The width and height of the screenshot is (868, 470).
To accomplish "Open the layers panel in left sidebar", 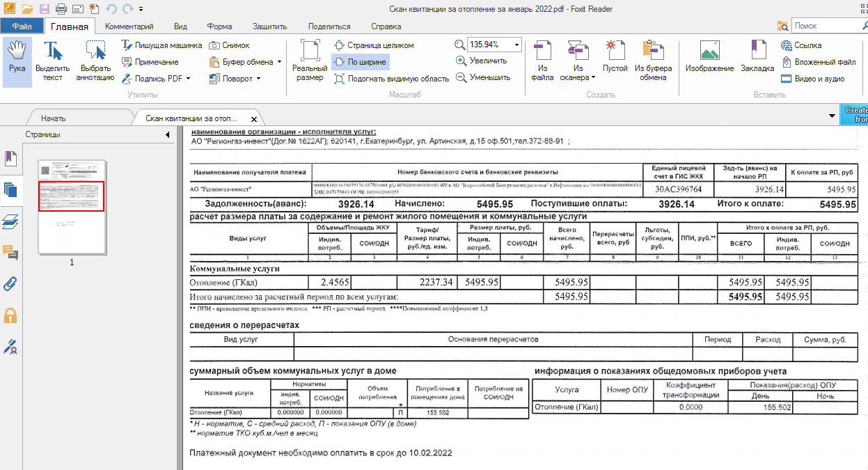I will click(x=10, y=221).
